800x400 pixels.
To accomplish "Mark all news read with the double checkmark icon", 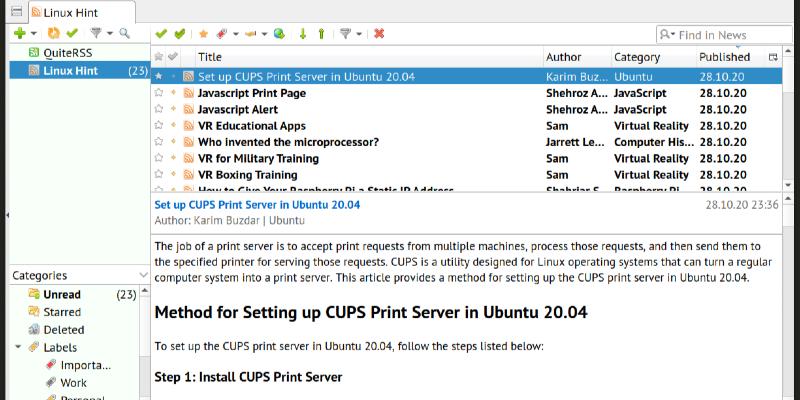I will (x=179, y=34).
